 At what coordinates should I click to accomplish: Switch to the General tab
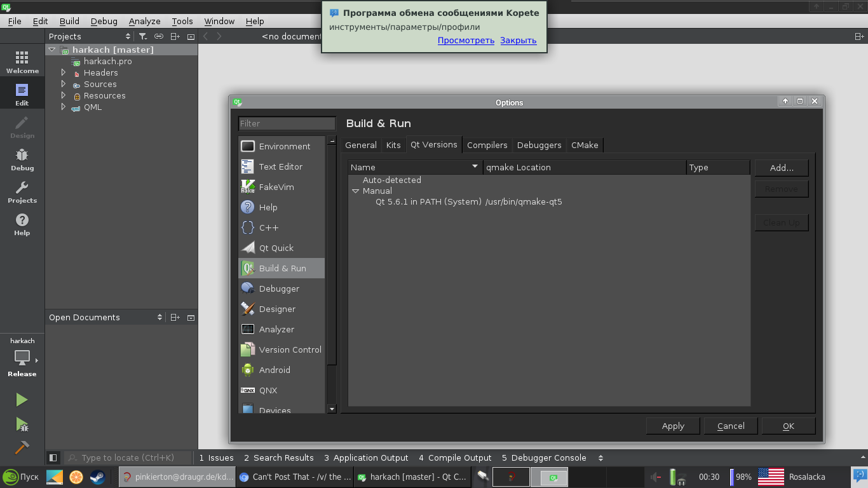tap(361, 145)
